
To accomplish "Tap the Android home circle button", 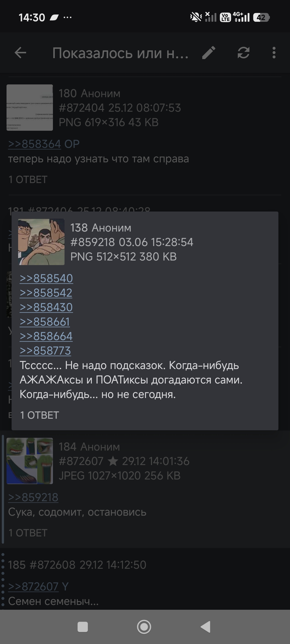I will tap(144, 627).
